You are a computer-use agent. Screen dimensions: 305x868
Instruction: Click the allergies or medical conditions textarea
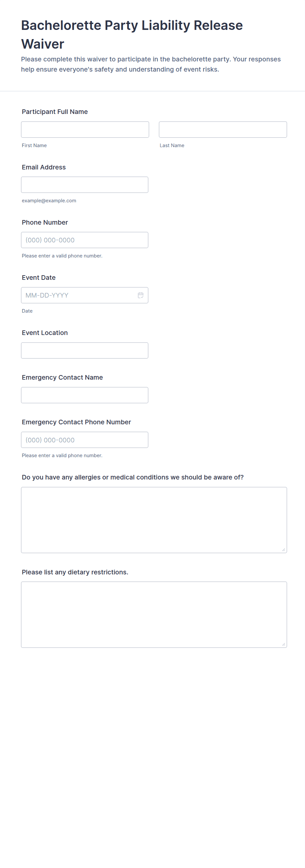pos(154,520)
